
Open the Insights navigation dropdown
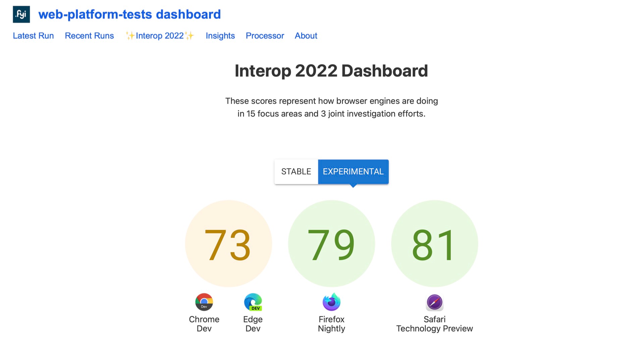220,36
